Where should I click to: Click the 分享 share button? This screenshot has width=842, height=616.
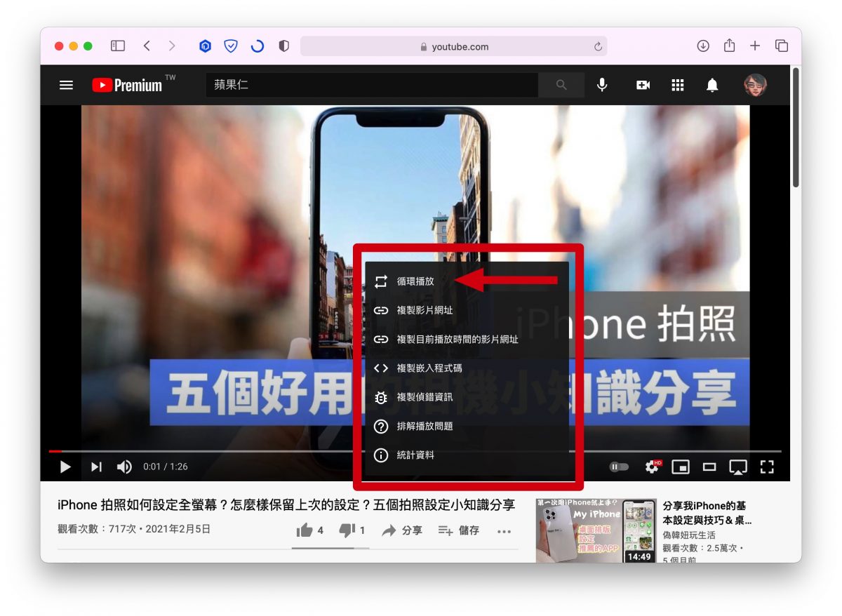click(x=401, y=530)
